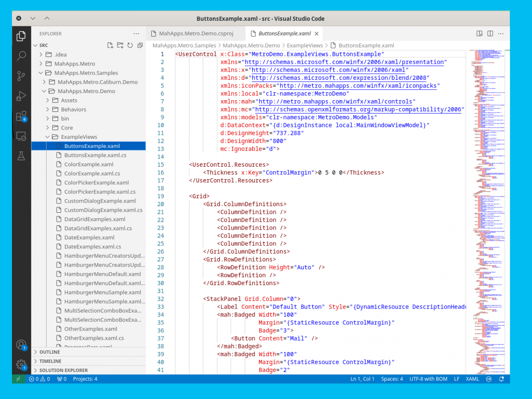Expand the Core folder

89,128
